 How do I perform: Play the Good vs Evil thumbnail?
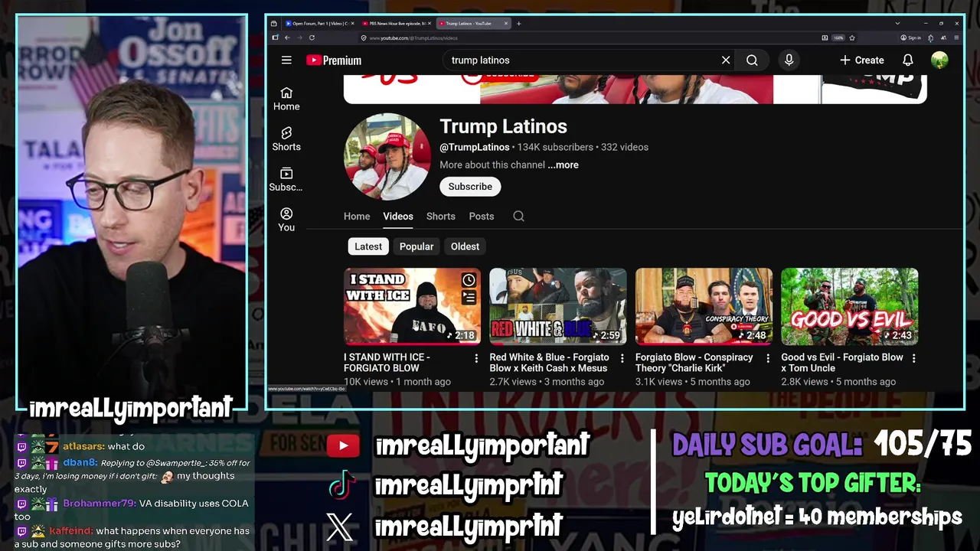click(850, 306)
